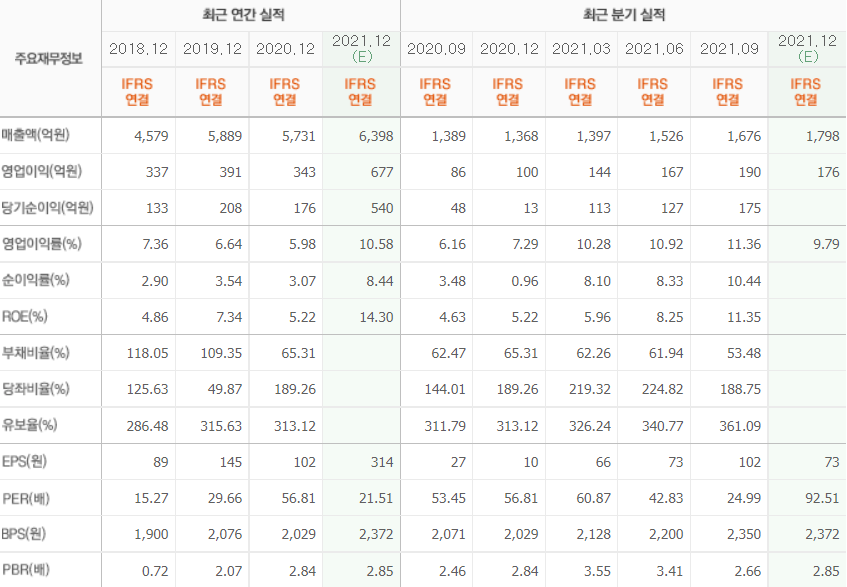Click the 2019.12 annual column header
Image resolution: width=847 pixels, height=587 pixels.
click(x=212, y=49)
